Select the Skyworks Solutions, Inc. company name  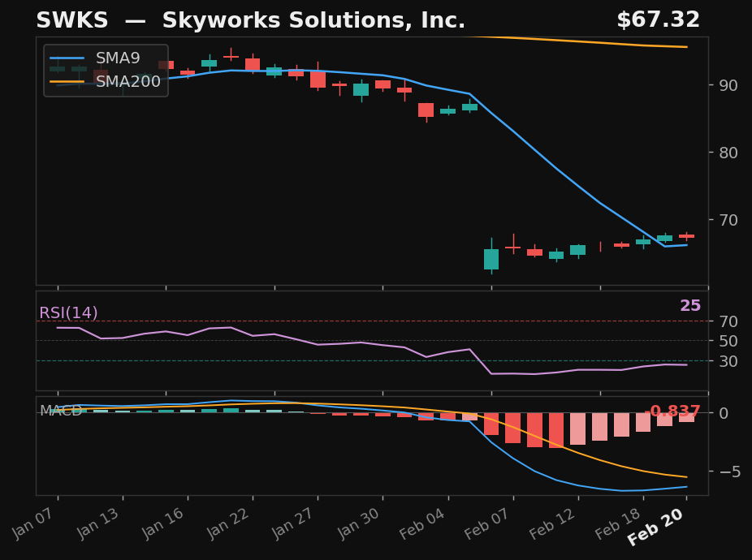point(313,21)
